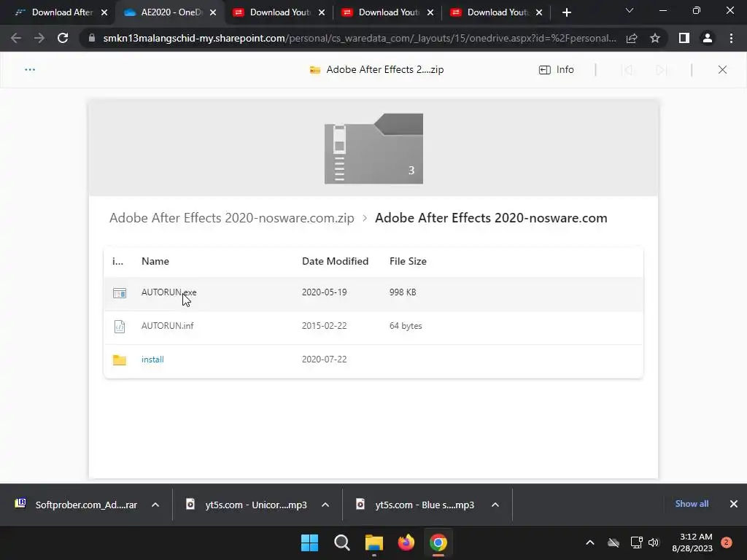Click the address bar URL field
Viewport: 747px width, 560px height.
click(360, 38)
